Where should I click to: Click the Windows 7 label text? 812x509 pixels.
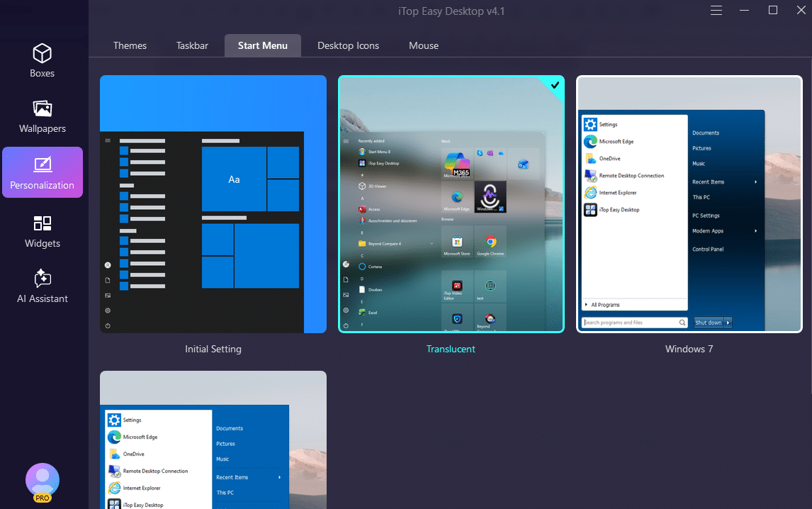coord(689,349)
